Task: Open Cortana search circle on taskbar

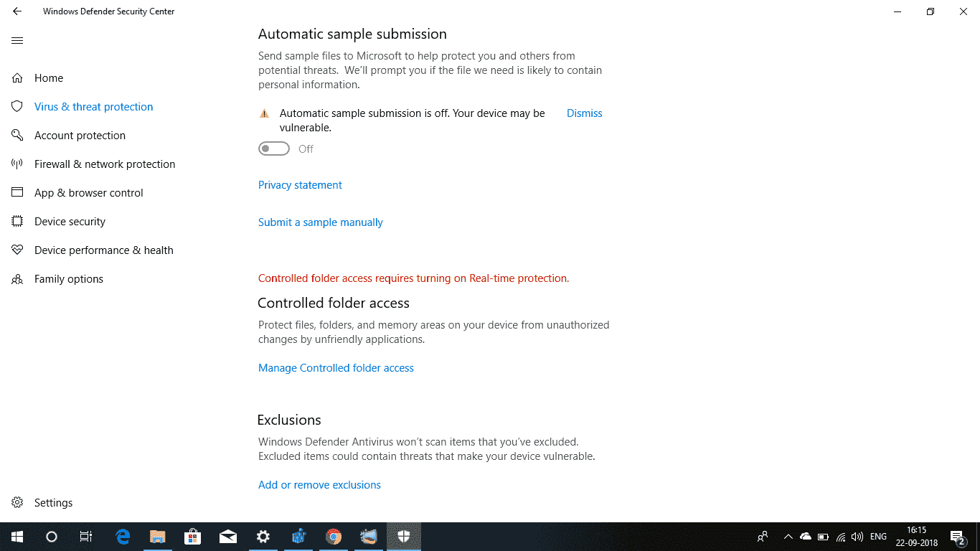Action: click(x=52, y=537)
